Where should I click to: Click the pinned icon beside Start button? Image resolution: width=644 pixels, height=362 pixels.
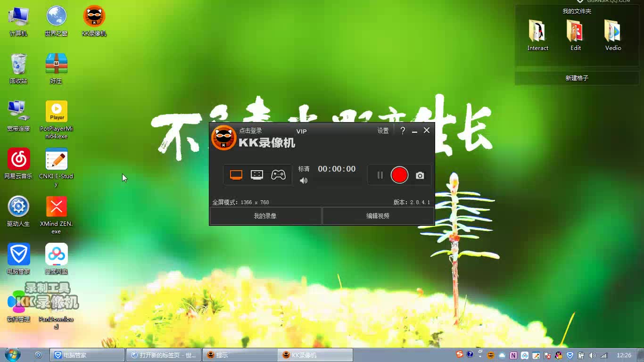(38, 355)
